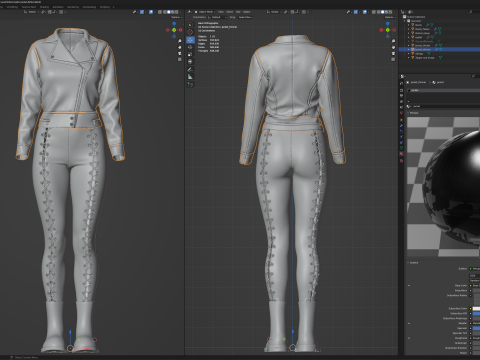
Task: Switch to the Scripting workspace tab
Action: click(x=105, y=7)
